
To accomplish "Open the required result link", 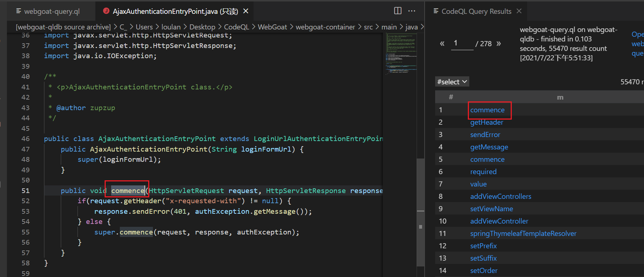I will (483, 172).
